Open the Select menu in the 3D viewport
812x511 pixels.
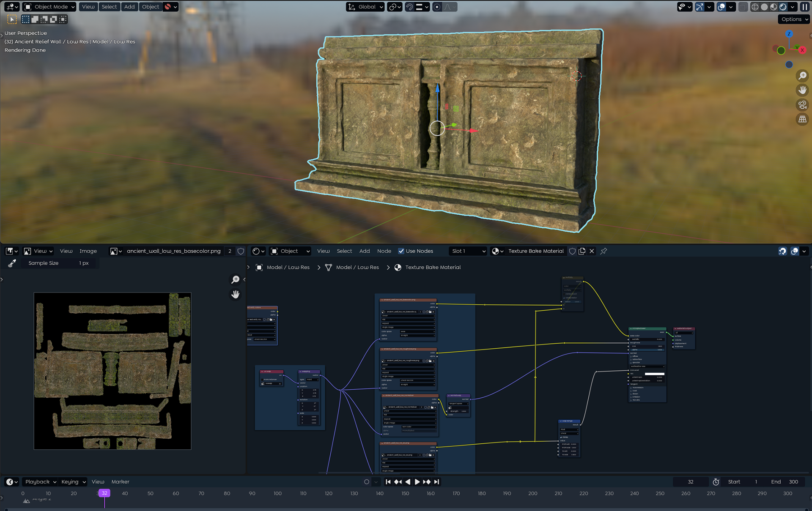point(109,7)
